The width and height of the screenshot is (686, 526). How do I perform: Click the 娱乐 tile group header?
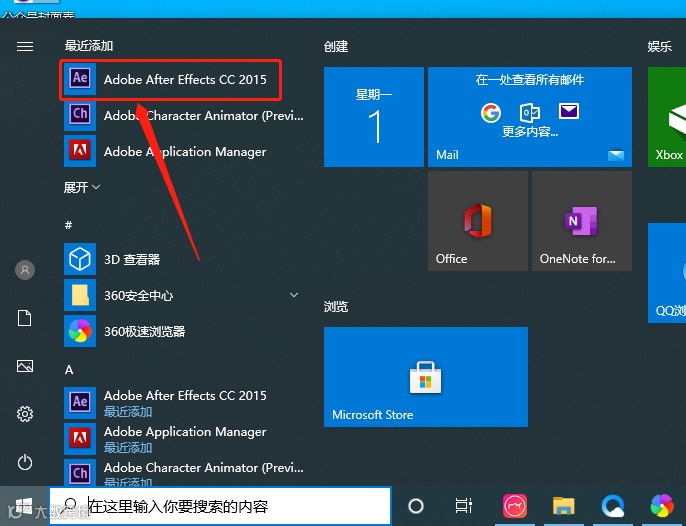pos(660,46)
